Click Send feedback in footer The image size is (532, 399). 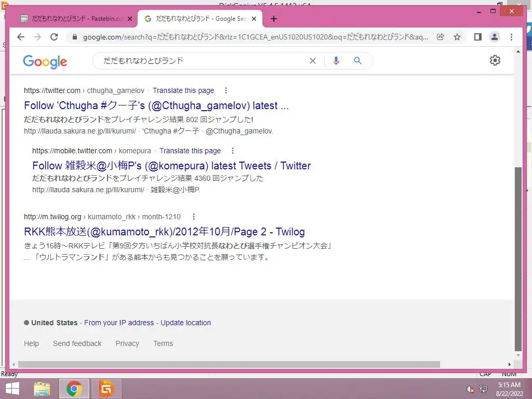[77, 343]
